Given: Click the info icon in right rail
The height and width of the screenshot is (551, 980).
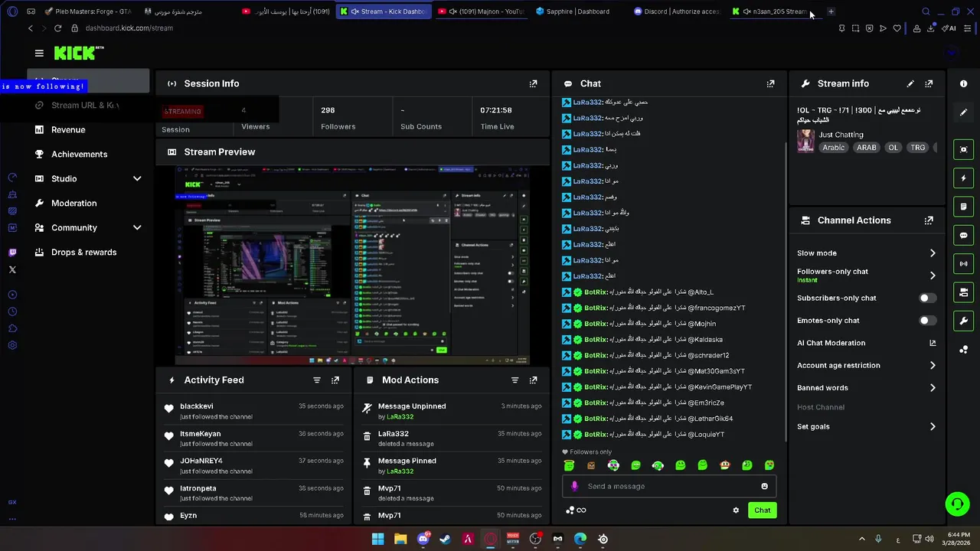Looking at the screenshot, I should coord(963,83).
